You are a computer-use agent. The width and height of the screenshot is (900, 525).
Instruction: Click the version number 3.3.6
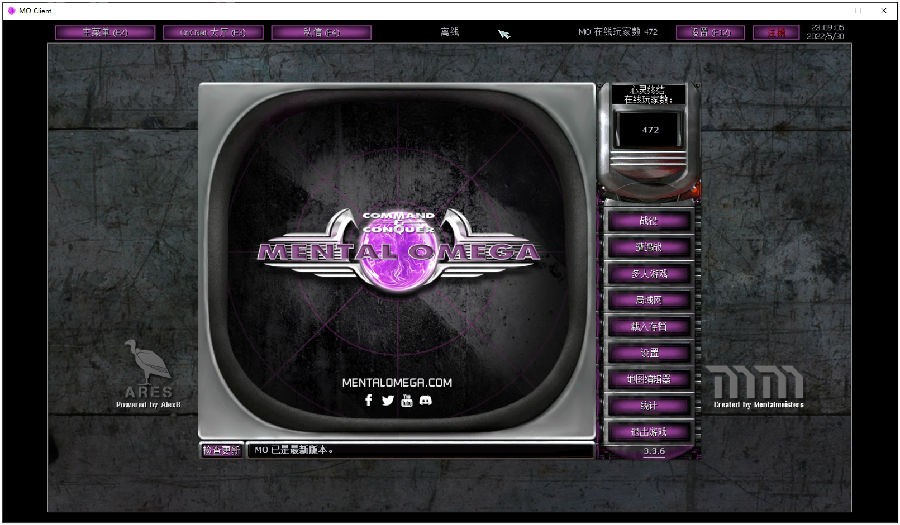click(x=654, y=452)
